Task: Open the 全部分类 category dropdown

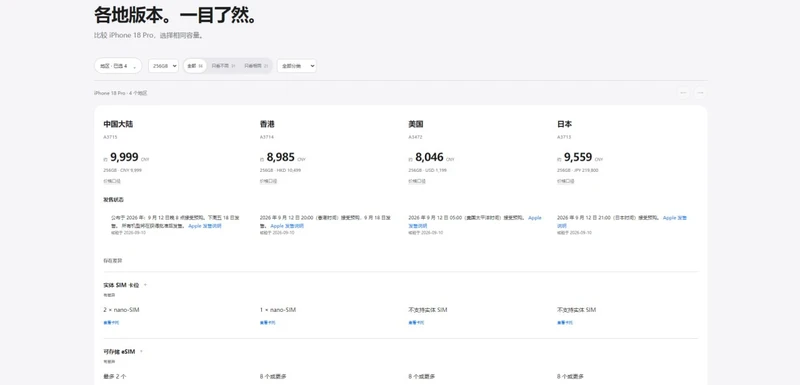Action: click(297, 66)
